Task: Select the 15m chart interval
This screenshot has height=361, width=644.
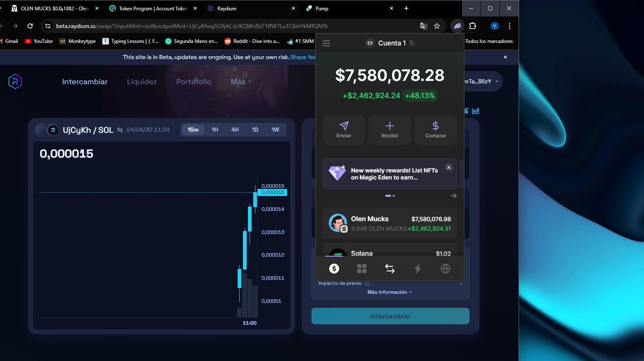Action: pyautogui.click(x=193, y=130)
